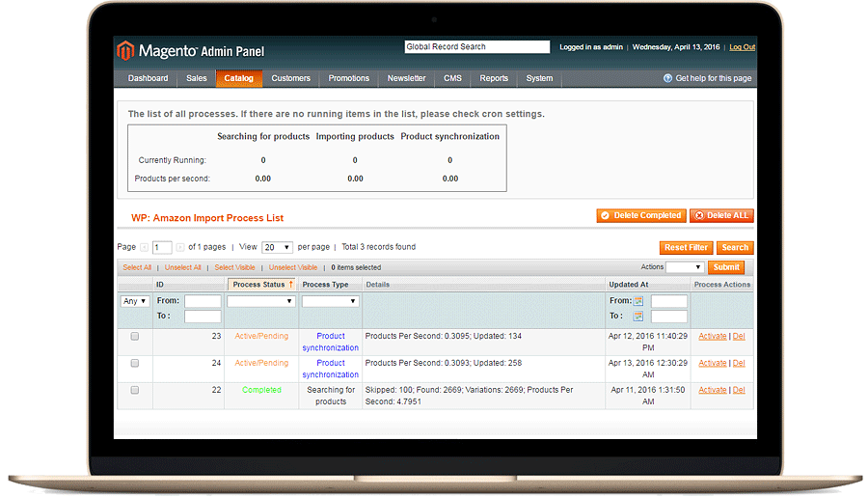Viewport: 868px width, 497px height.
Task: Activate process 24
Action: [713, 363]
